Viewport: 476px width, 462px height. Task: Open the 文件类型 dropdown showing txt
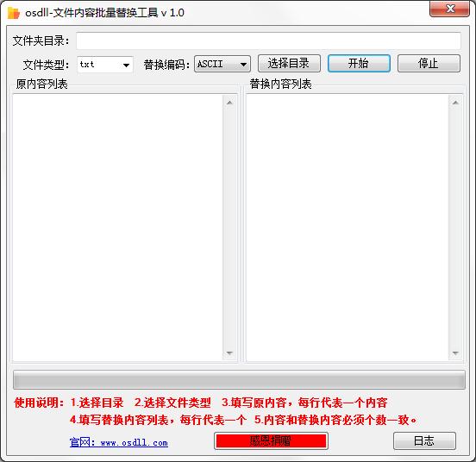click(105, 65)
